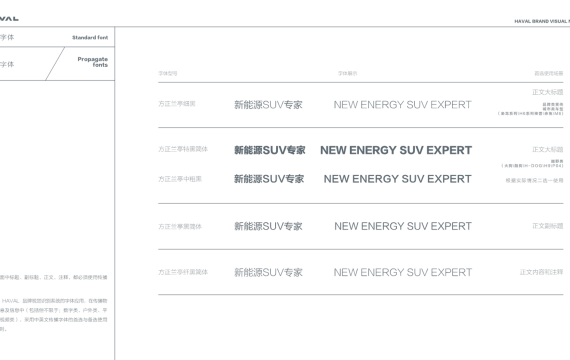Select the extra-bold 新能源SUV专家 sample text
Viewport: 570px width, 360px height.
click(270, 150)
